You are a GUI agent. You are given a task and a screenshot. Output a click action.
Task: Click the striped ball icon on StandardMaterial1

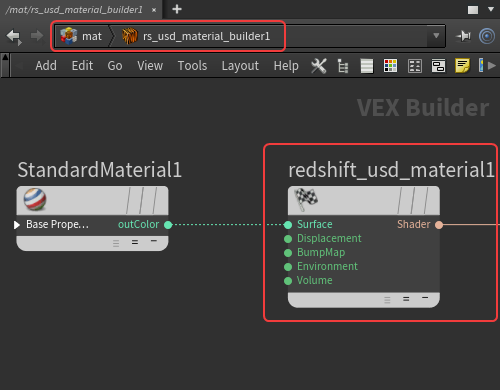click(35, 200)
